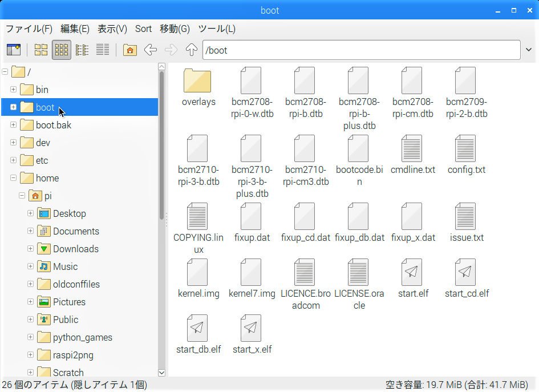Expand the etc folder tree node
Screen dimensions: 539x392
pos(14,160)
